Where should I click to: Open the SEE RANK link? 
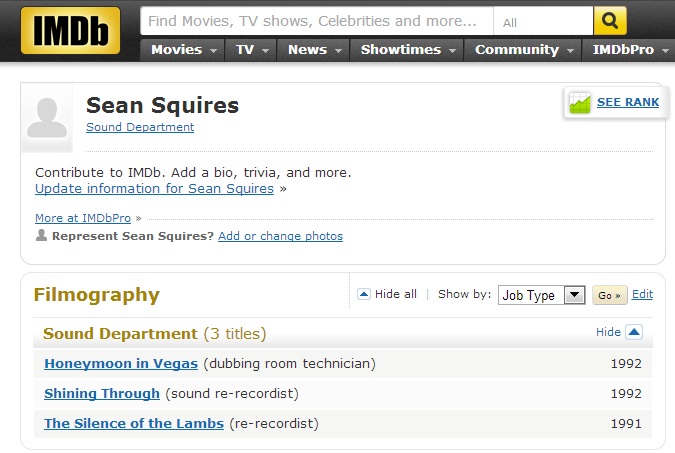coord(628,102)
